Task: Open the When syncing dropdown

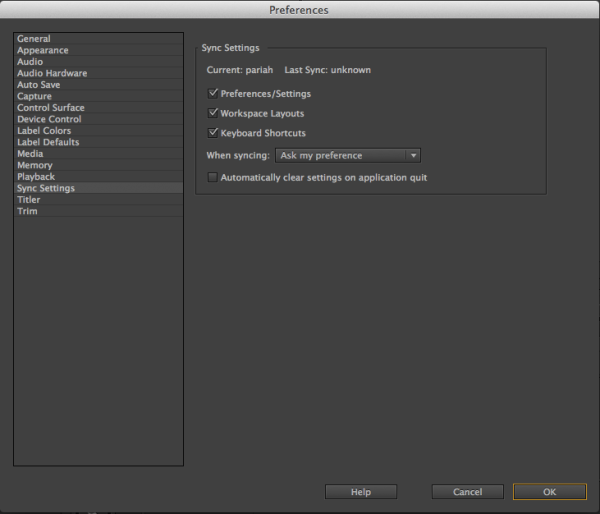Action: point(348,155)
